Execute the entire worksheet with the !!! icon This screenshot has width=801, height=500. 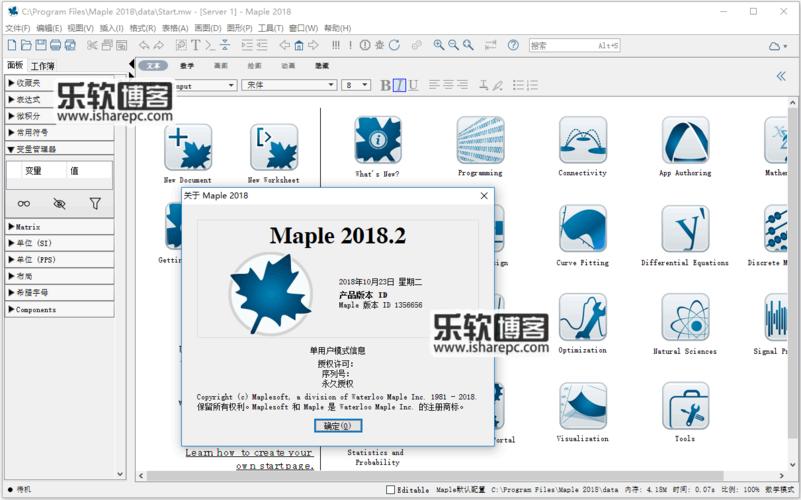(x=336, y=45)
